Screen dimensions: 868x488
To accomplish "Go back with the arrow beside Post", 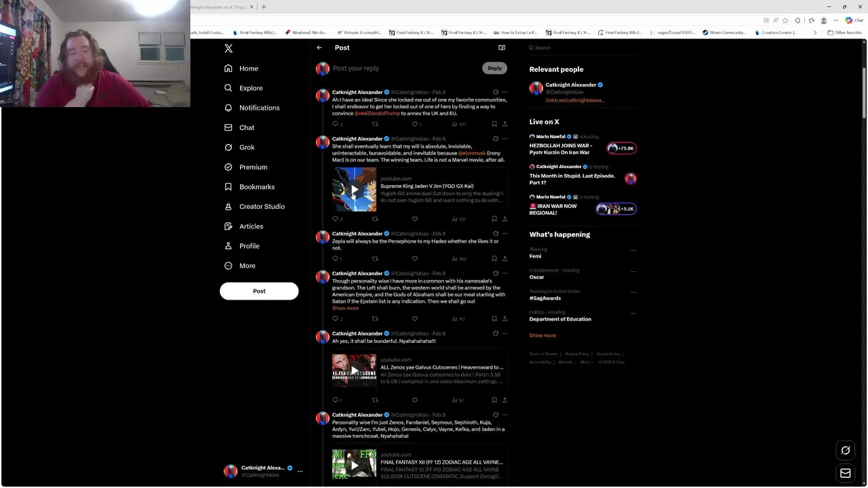I will click(319, 47).
